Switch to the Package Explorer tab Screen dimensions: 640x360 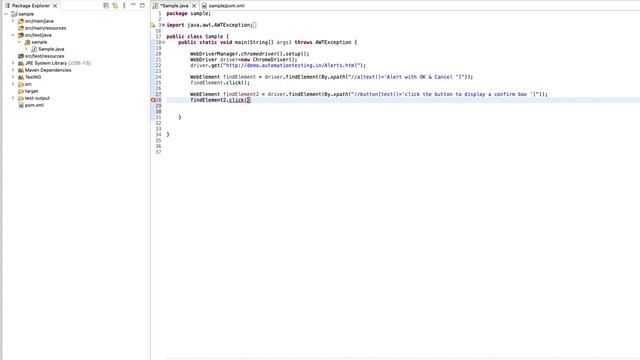(x=31, y=6)
